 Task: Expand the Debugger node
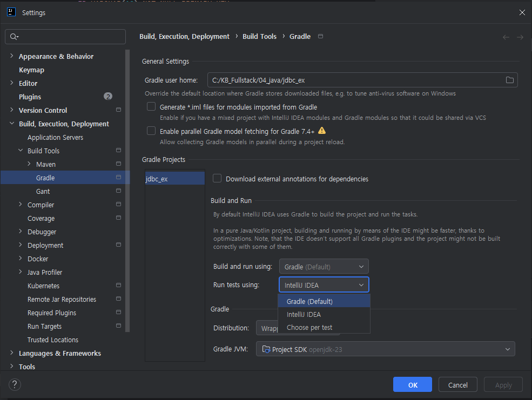(x=21, y=231)
